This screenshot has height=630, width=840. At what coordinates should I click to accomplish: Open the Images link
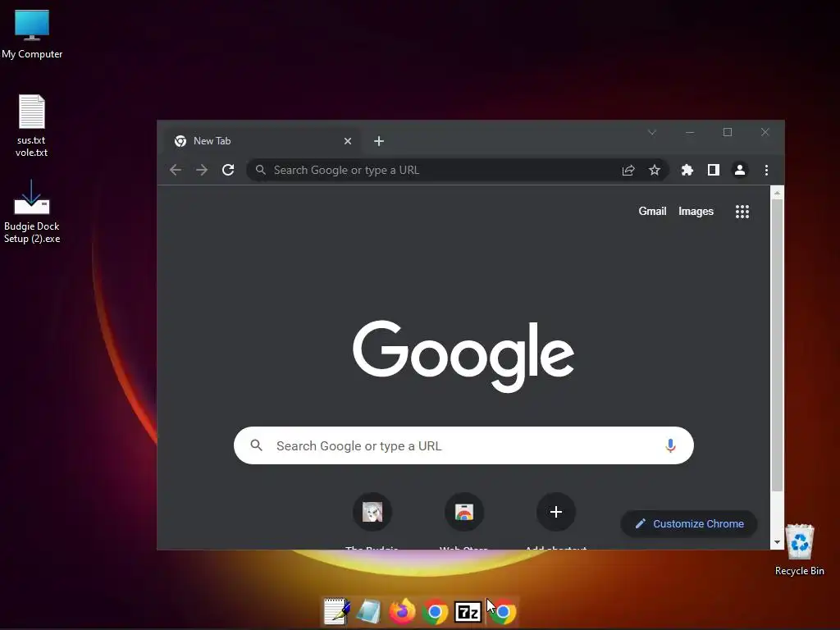[696, 211]
